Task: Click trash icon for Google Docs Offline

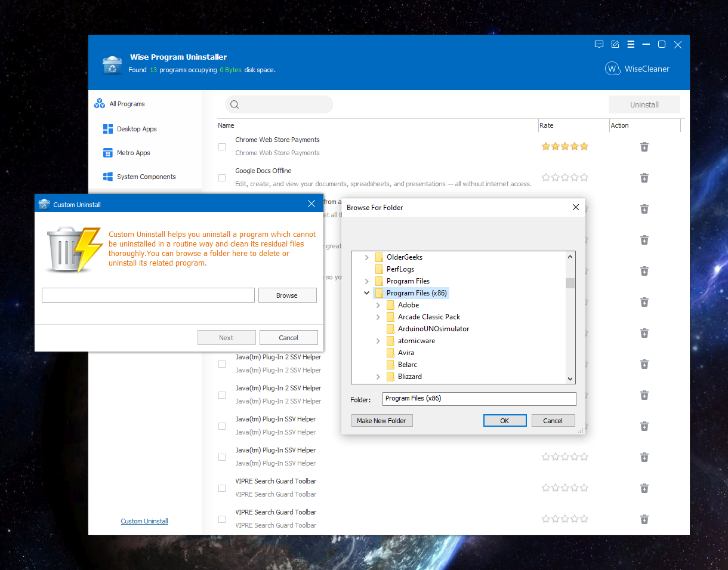Action: [644, 178]
